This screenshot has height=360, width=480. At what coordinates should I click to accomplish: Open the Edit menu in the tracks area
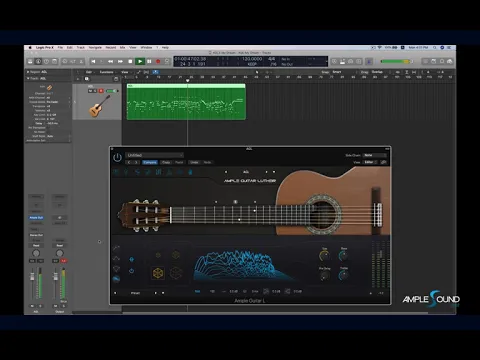[x=89, y=72]
